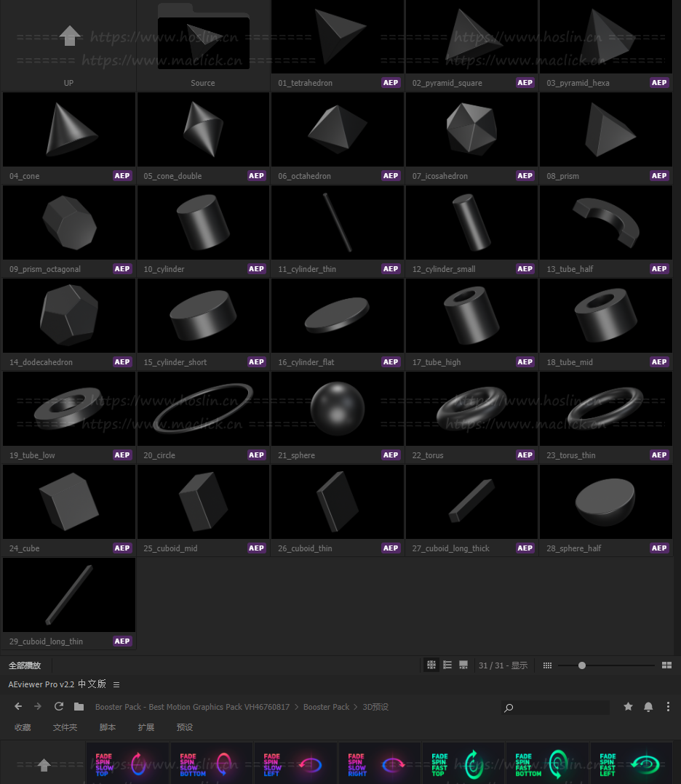The height and width of the screenshot is (784, 681).
Task: Open the bell notifications icon
Action: [x=648, y=706]
